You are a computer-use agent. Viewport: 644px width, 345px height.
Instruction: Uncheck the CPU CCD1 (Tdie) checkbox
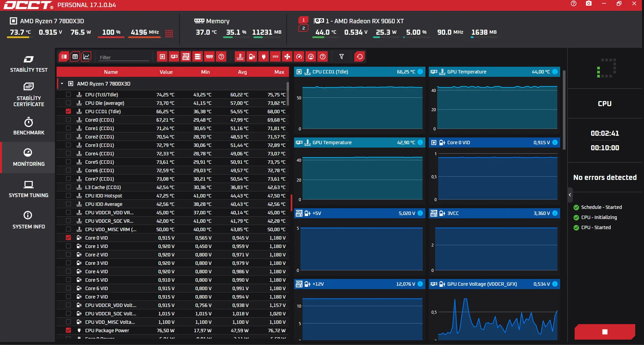point(68,112)
